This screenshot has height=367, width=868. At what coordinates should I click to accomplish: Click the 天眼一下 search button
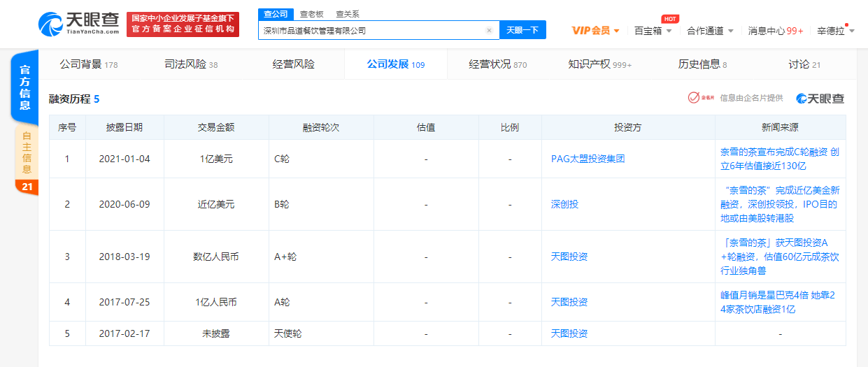pyautogui.click(x=522, y=30)
